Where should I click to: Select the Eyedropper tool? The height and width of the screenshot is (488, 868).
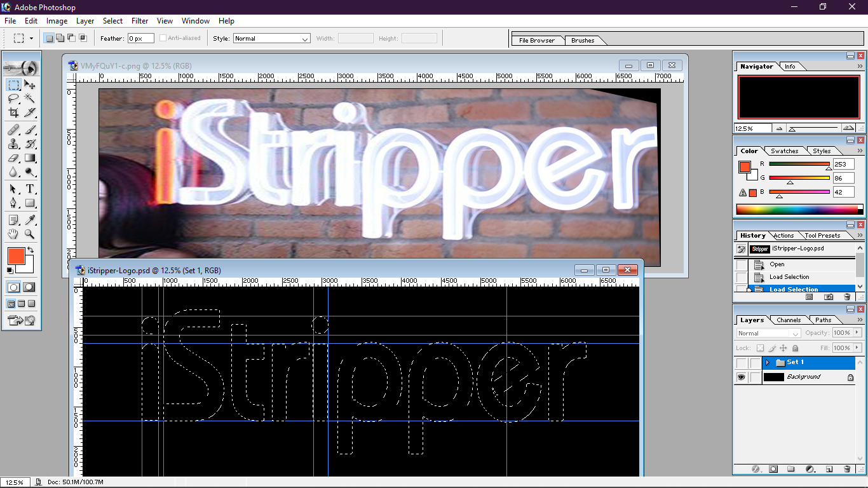coord(29,220)
